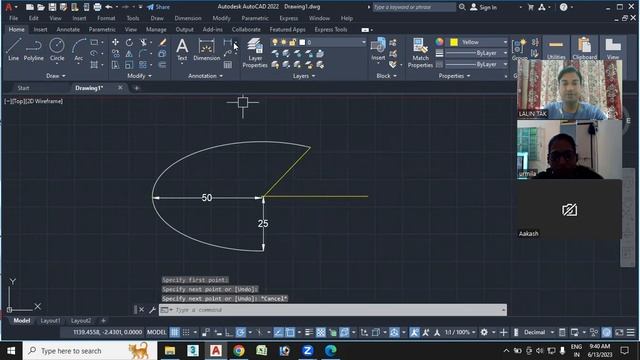Click the Rotate tool icon
Image resolution: width=640 pixels, height=360 pixels.
point(129,42)
